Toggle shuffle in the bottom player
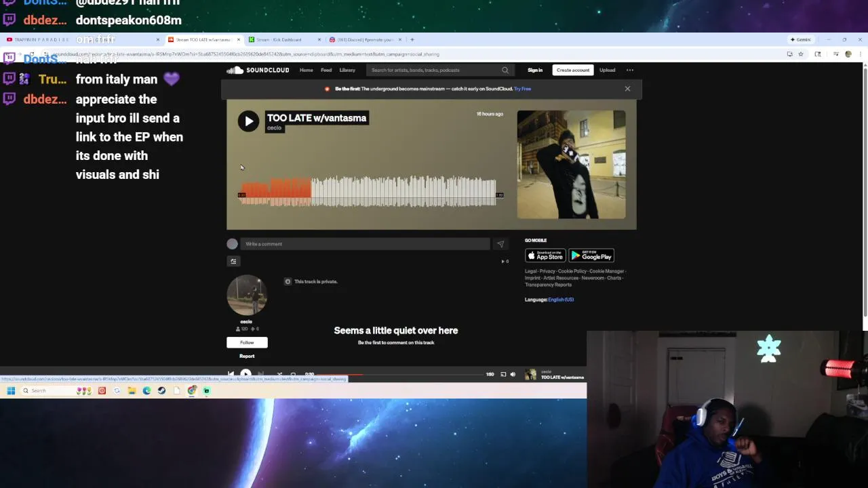This screenshot has height=488, width=868. pyautogui.click(x=279, y=374)
